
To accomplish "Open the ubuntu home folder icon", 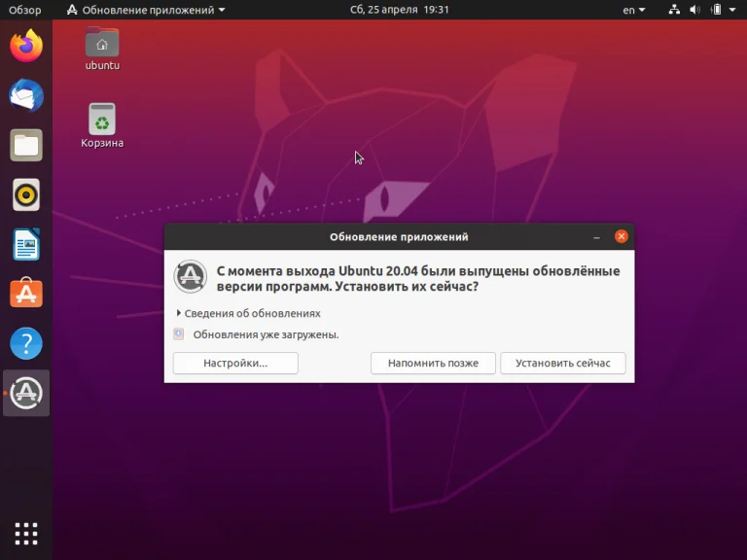I will point(102,49).
